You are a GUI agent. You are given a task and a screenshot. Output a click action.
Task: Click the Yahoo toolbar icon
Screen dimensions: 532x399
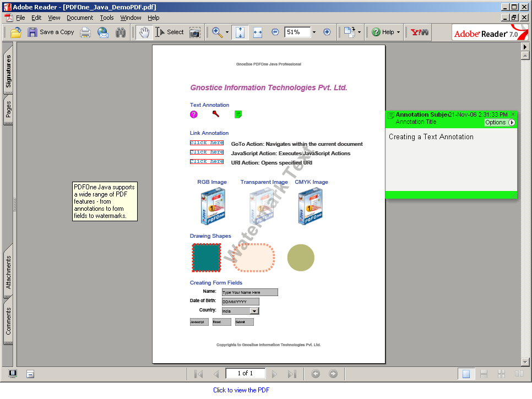419,32
